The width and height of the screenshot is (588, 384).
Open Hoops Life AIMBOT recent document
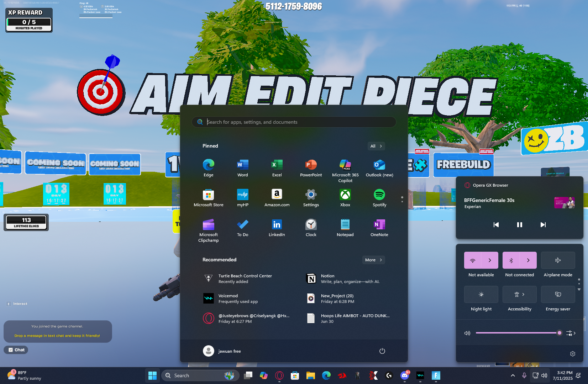tap(348, 319)
